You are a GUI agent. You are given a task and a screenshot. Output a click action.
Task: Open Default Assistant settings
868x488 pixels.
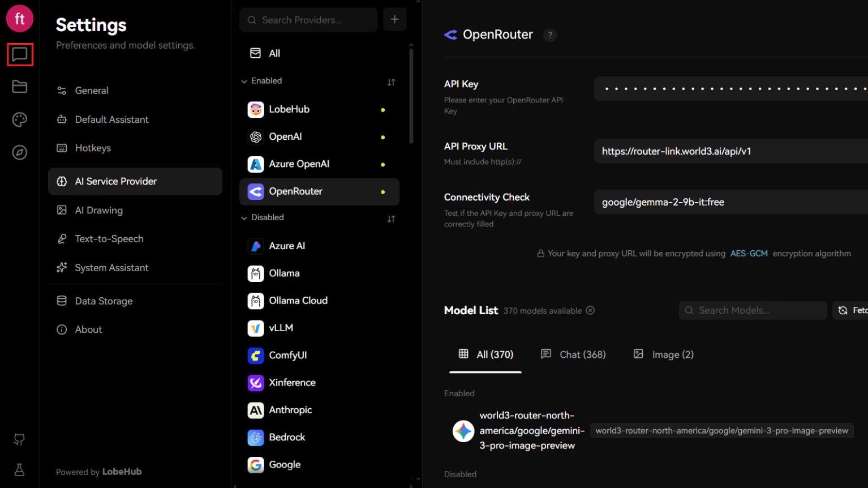[135, 119]
